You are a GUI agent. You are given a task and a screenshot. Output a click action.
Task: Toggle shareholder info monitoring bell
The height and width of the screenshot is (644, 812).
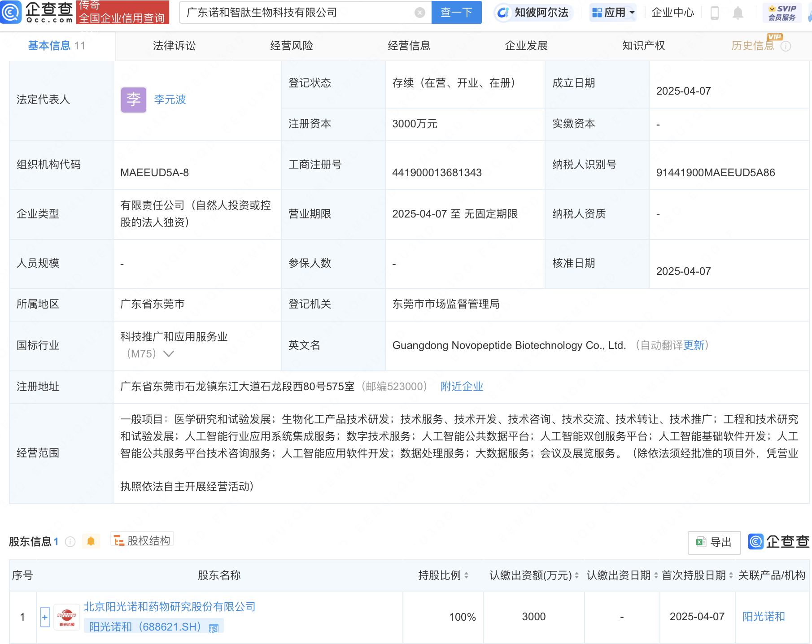[91, 541]
